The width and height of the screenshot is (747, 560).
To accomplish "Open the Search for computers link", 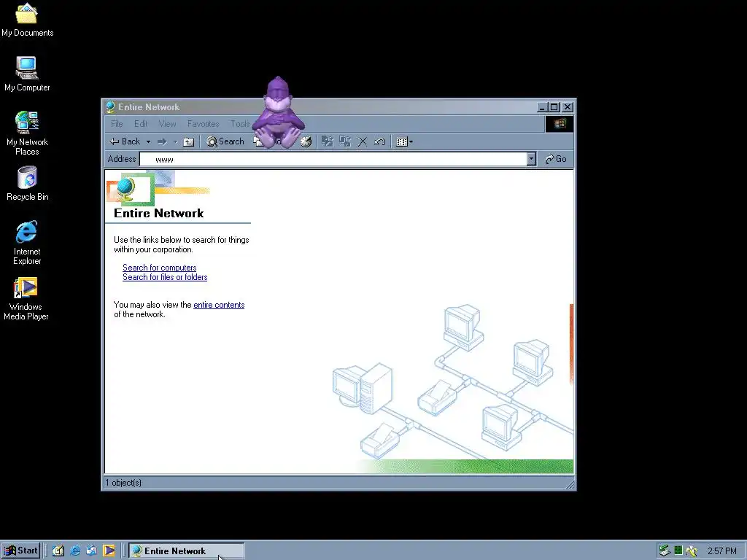I will pyautogui.click(x=159, y=268).
